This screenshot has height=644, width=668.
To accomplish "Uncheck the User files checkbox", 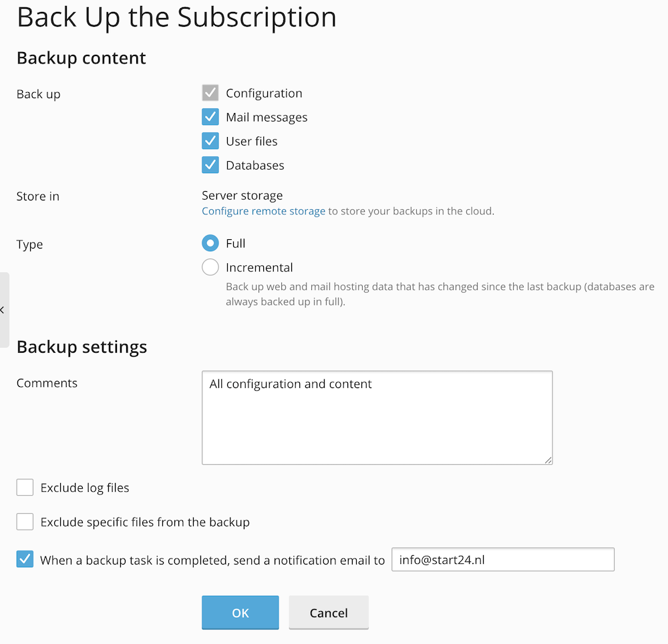I will point(210,141).
